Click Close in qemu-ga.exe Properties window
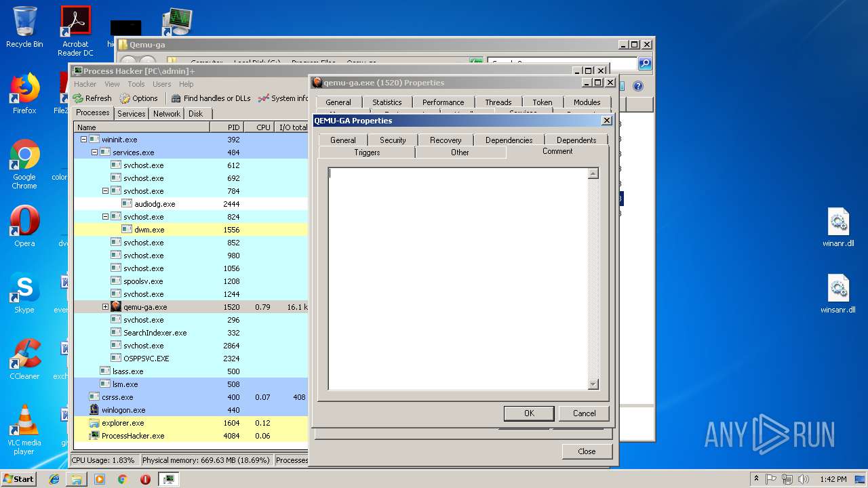Image resolution: width=868 pixels, height=488 pixels. 587,451
